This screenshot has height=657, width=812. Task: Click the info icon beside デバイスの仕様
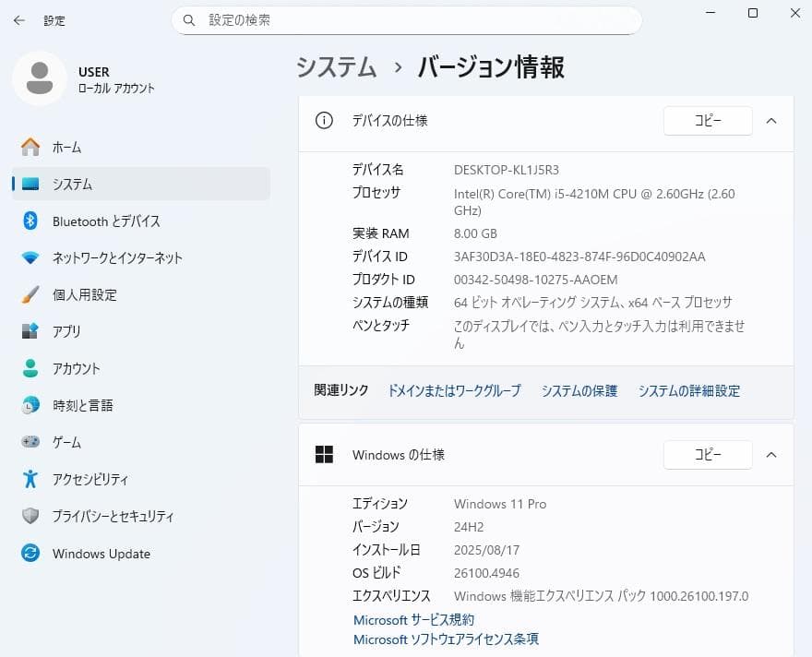pyautogui.click(x=324, y=121)
